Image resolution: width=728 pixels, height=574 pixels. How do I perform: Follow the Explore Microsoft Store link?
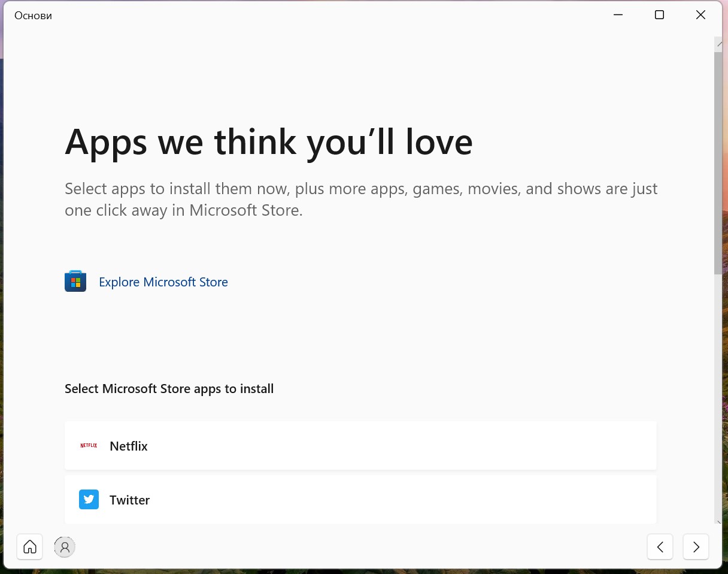tap(163, 282)
